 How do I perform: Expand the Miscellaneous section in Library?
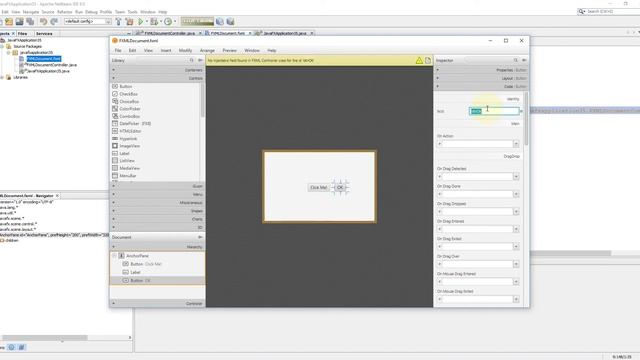tap(158, 203)
